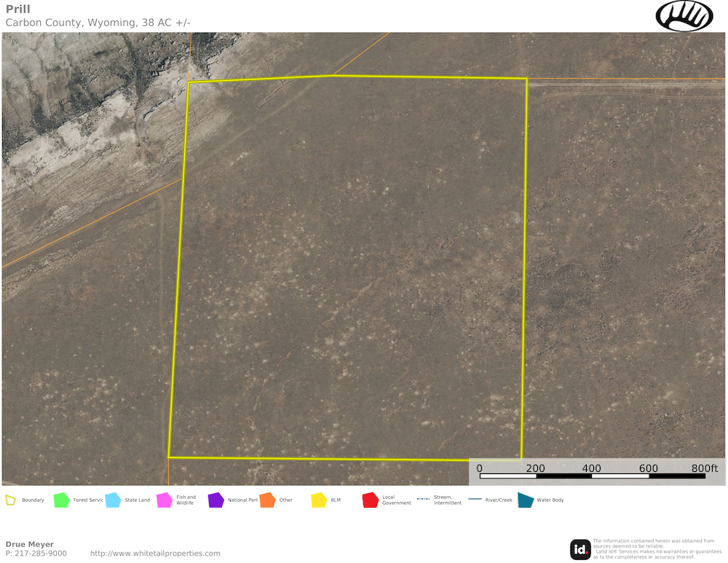Click the phone number 217-285-9000
This screenshot has height=563, width=728.
(40, 554)
